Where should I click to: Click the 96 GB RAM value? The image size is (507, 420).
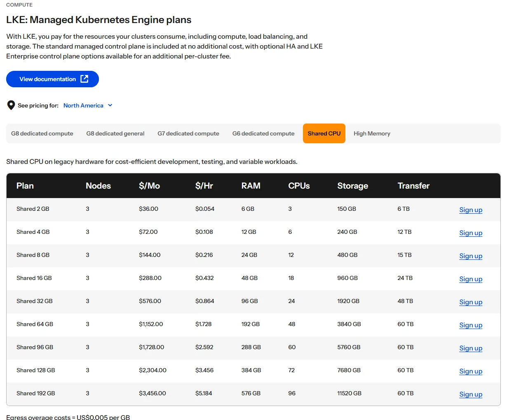coord(250,301)
